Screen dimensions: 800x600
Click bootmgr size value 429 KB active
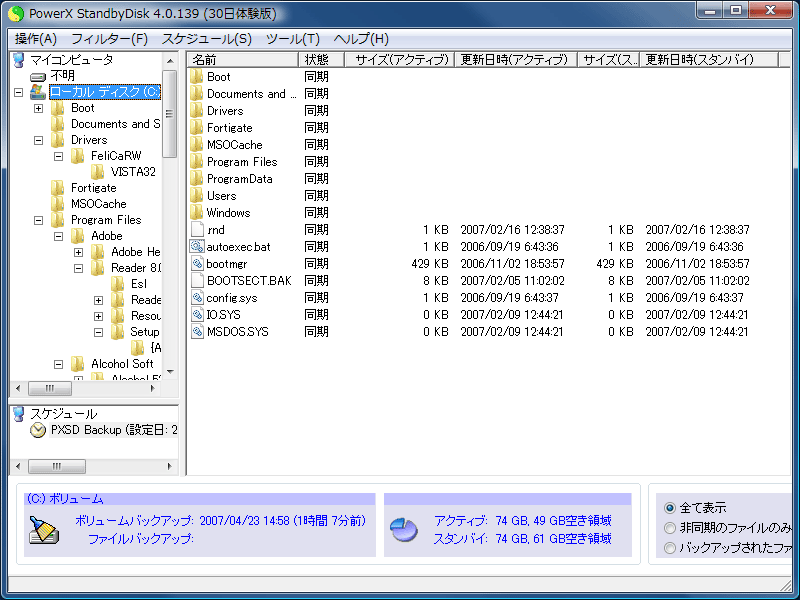point(430,264)
